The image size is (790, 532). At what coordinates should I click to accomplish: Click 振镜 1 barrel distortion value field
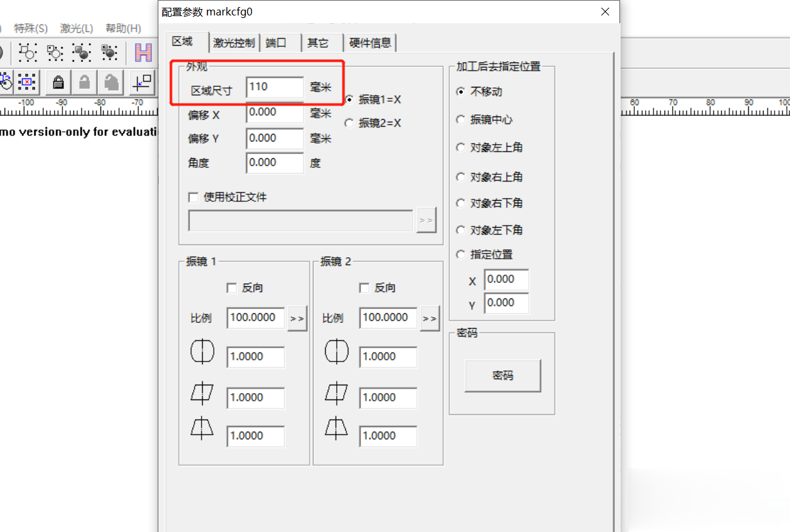pyautogui.click(x=256, y=357)
